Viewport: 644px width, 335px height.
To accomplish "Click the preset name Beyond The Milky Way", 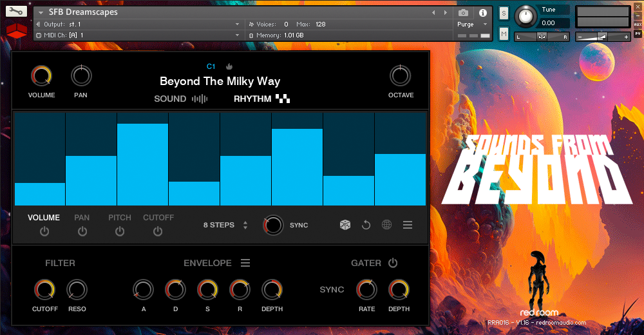I will tap(220, 81).
